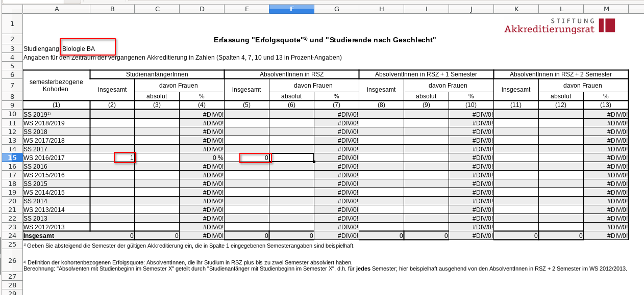This screenshot has width=644, height=295.
Task: Click the semesterbezogene Kohorten header cell
Action: coord(56,86)
